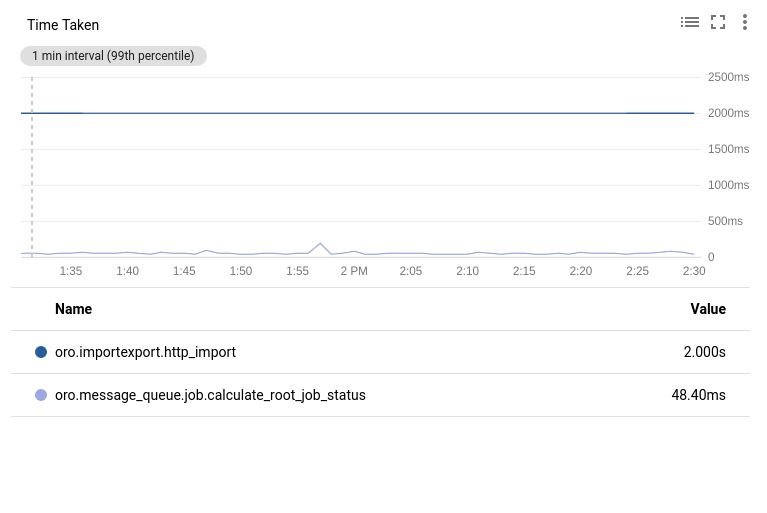Sort by the Name column header
767x513 pixels.
point(73,309)
